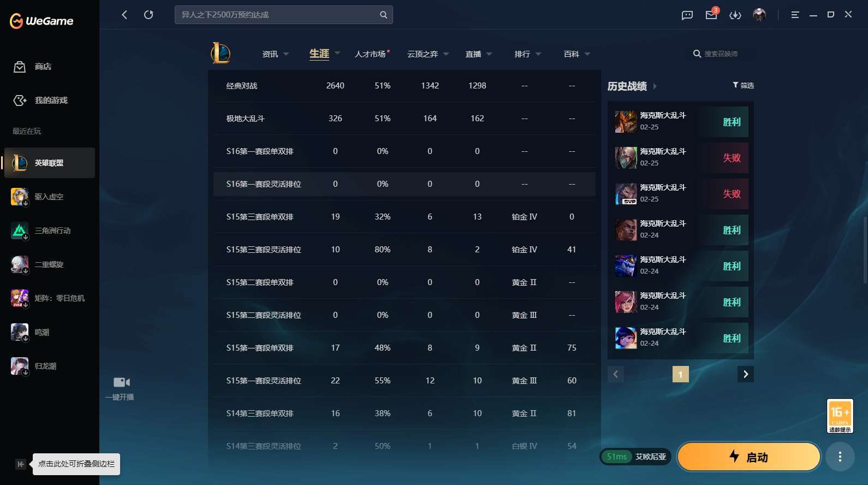Open the chat messages icon
The image size is (868, 485).
tap(687, 15)
